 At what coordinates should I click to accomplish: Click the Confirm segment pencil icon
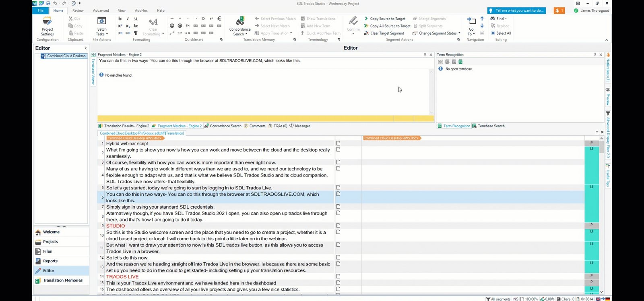353,21
